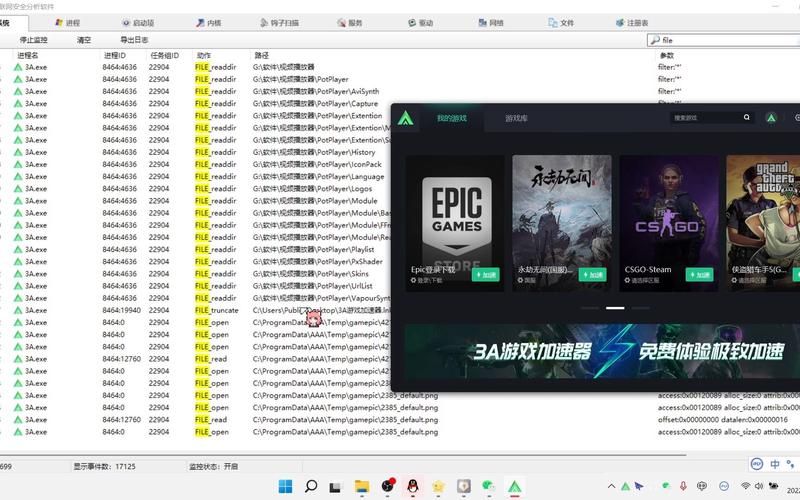The height and width of the screenshot is (500, 800).
Task: Open region selector under 侠盗猎车手5 title
Action: click(x=749, y=281)
